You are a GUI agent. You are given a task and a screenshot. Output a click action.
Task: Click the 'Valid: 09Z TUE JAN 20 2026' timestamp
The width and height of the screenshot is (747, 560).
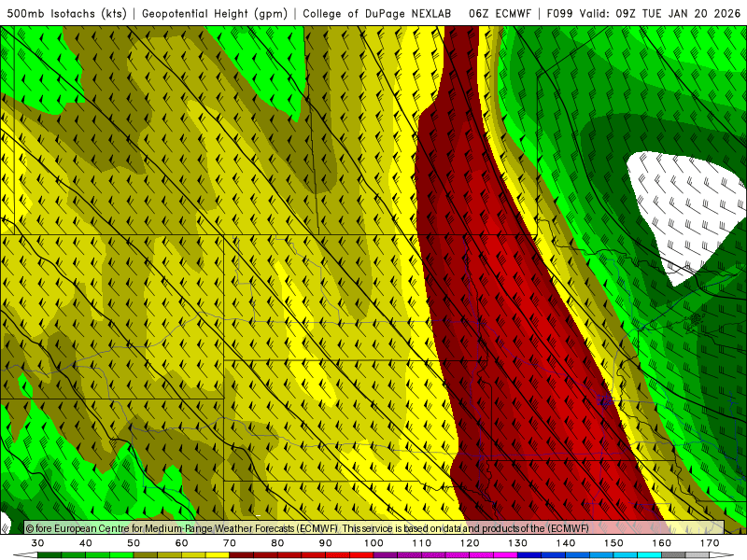pos(660,13)
